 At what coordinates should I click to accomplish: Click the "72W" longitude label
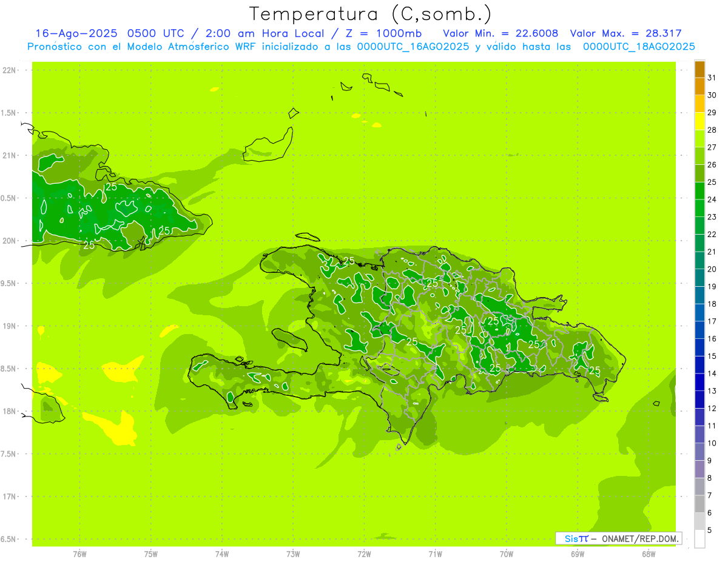[x=364, y=554]
